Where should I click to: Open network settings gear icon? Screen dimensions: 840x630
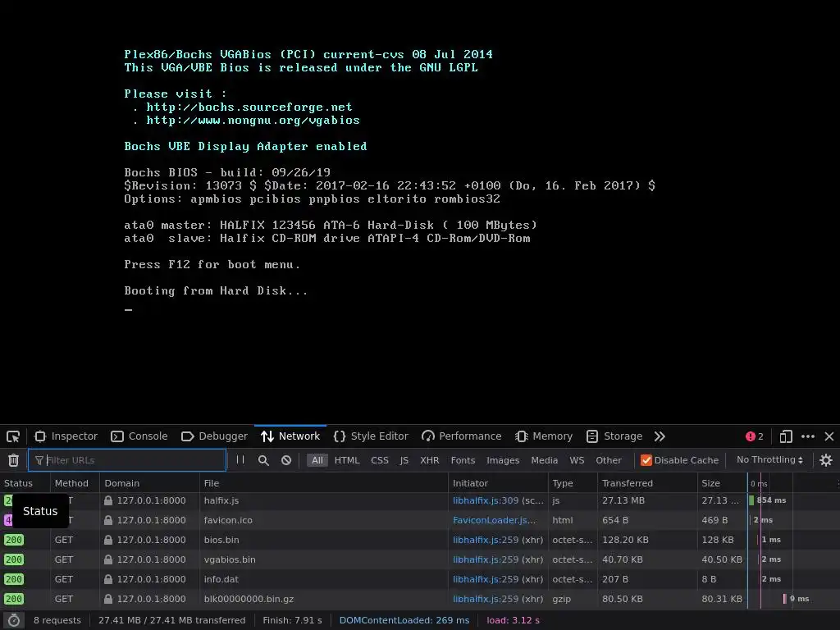pyautogui.click(x=825, y=460)
